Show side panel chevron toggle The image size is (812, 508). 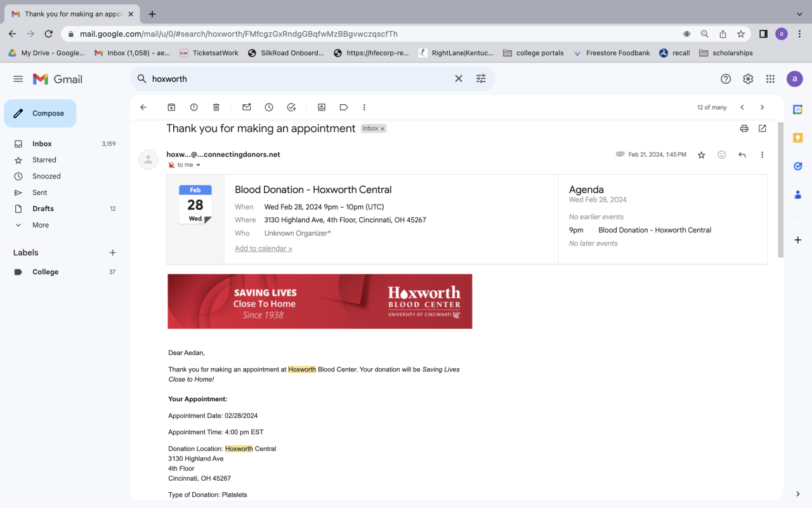click(798, 493)
